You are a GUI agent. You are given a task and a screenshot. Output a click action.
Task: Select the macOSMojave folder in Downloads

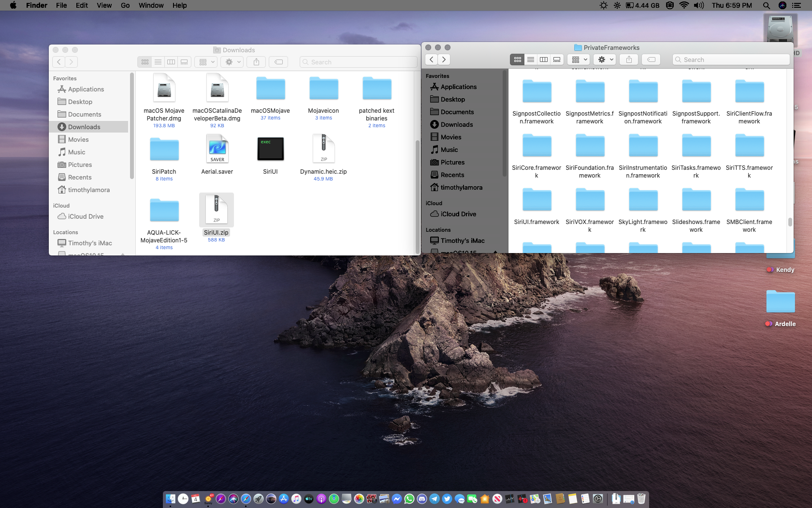click(271, 89)
